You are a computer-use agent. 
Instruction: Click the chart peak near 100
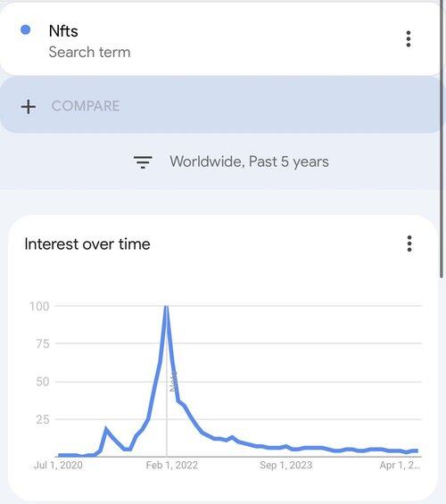pyautogui.click(x=166, y=307)
